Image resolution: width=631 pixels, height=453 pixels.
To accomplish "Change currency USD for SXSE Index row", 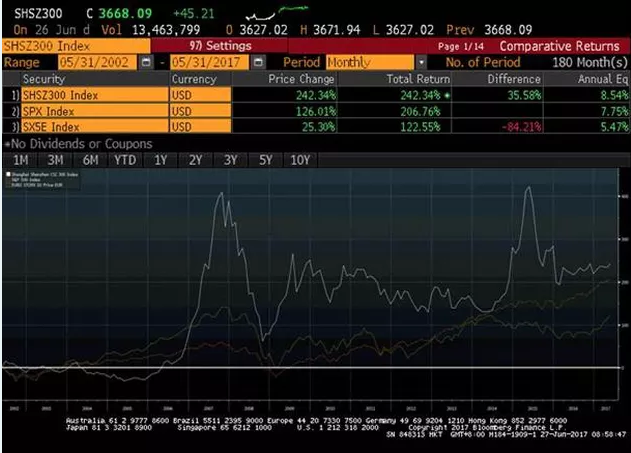I will pyautogui.click(x=201, y=127).
